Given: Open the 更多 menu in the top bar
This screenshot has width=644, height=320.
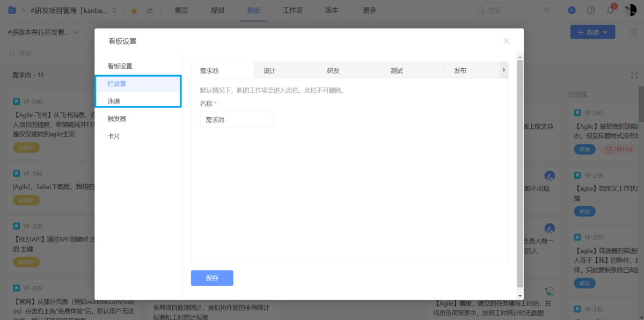Looking at the screenshot, I should click(369, 10).
